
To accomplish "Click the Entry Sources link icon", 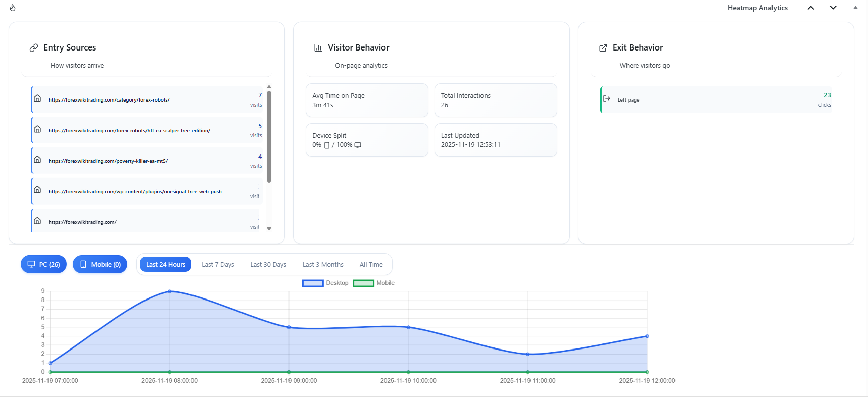I will click(33, 47).
